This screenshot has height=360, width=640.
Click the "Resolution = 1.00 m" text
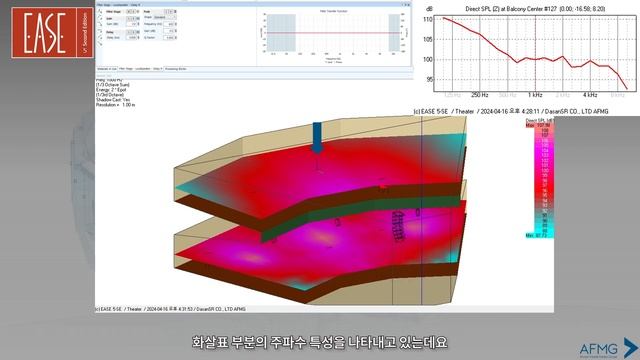pyautogui.click(x=116, y=105)
